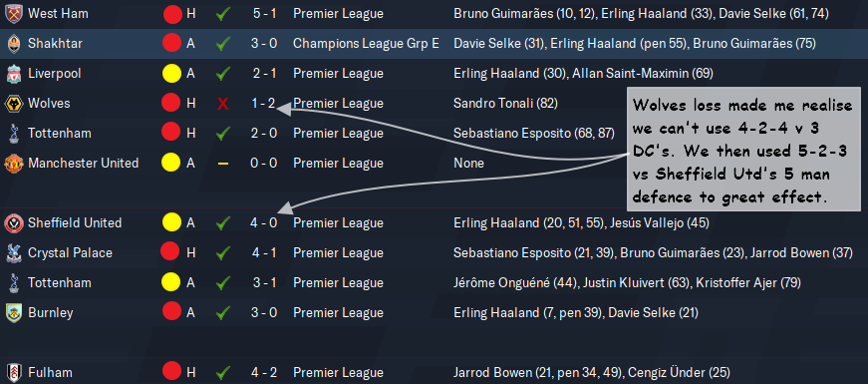Click the Burnley club badge
The image size is (868, 384).
coord(13,312)
